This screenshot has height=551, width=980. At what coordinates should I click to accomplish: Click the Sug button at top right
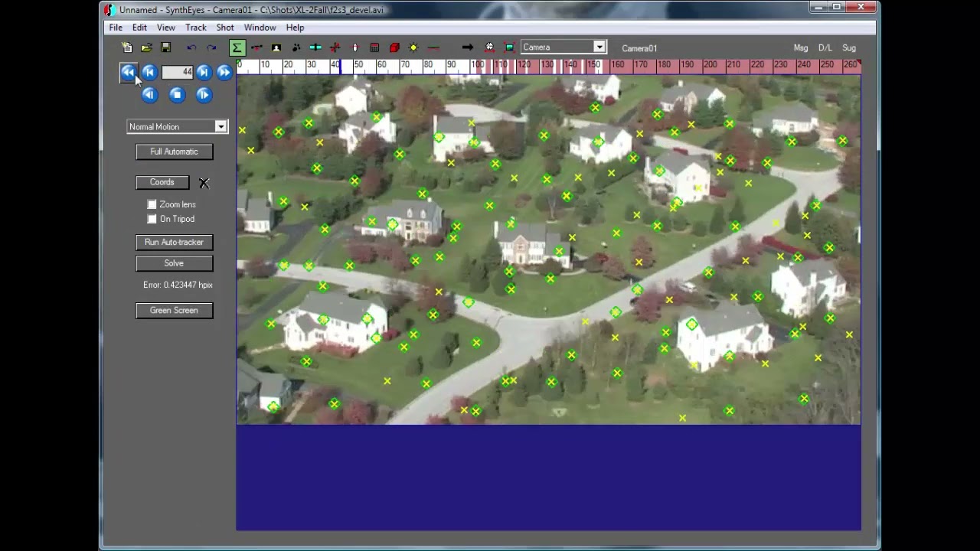coord(849,48)
